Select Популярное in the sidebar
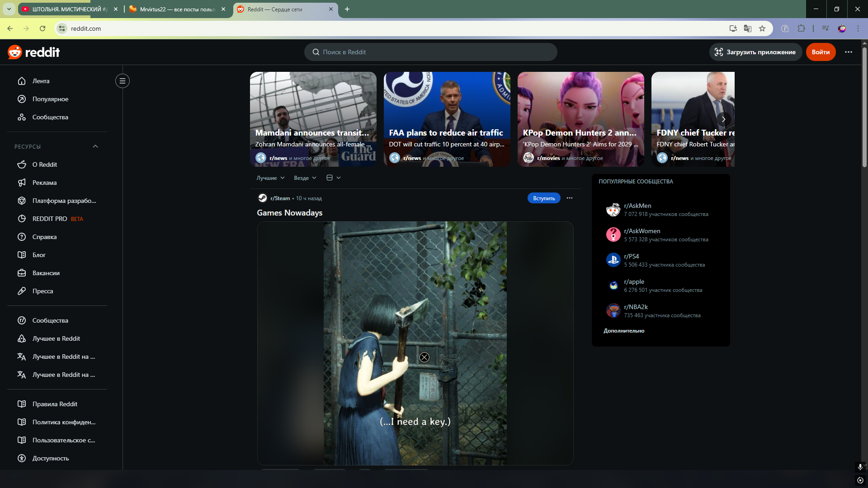 [50, 99]
